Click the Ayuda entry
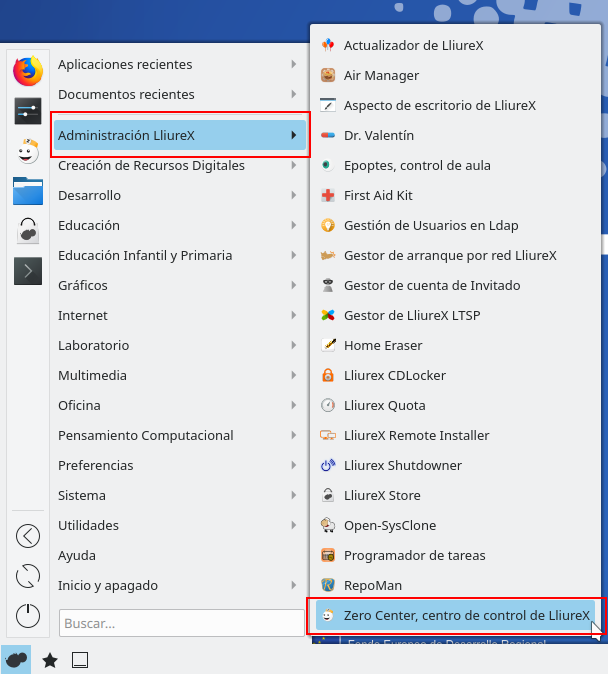The height and width of the screenshot is (674, 608). point(77,555)
